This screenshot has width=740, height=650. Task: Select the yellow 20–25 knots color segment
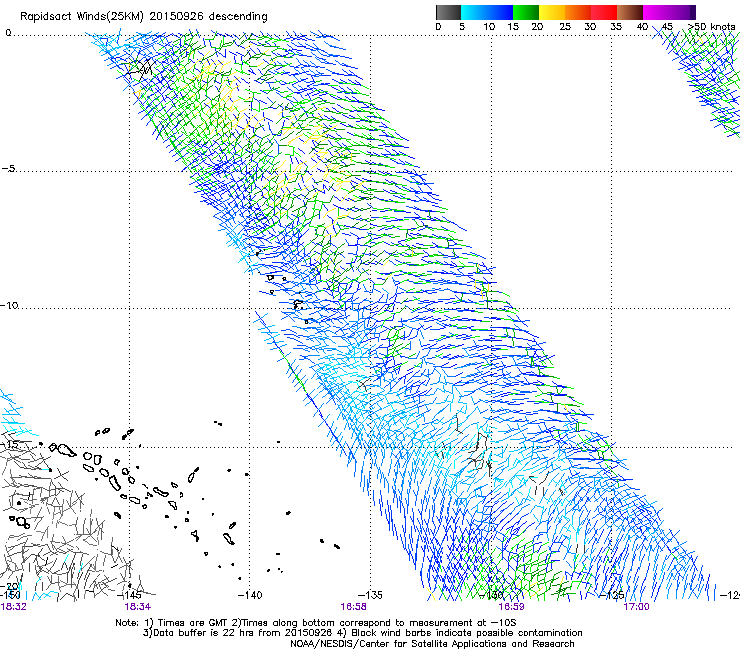552,12
